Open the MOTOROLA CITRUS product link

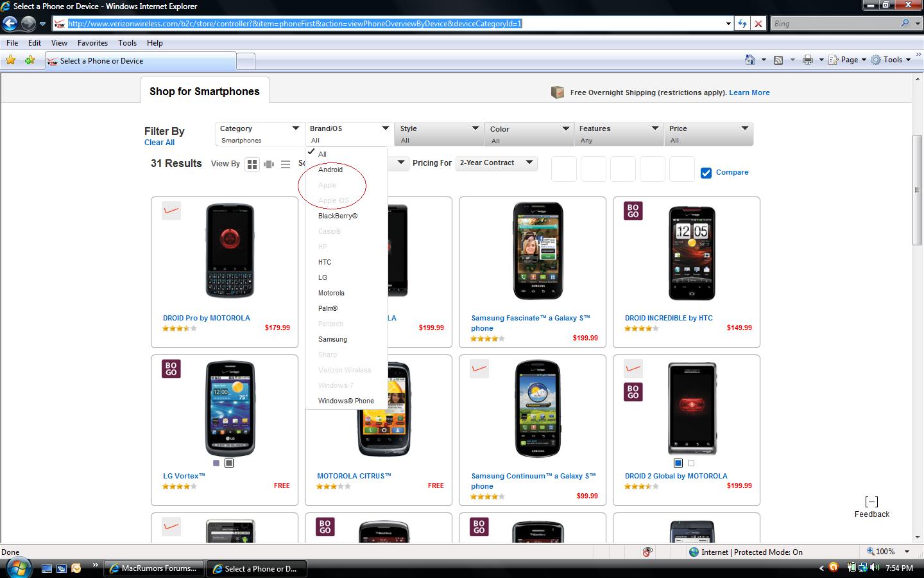pyautogui.click(x=354, y=476)
